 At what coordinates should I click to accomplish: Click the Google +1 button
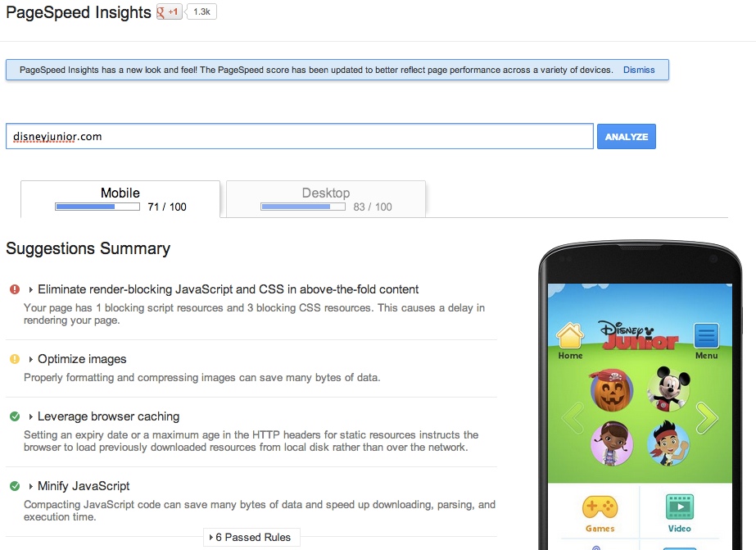click(x=170, y=12)
